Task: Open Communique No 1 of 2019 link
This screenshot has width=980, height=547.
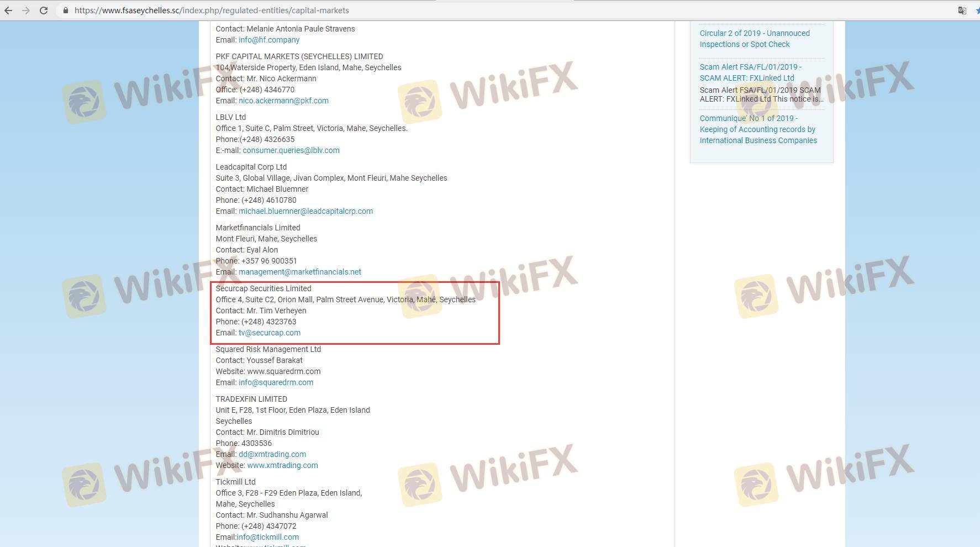Action: (x=758, y=129)
